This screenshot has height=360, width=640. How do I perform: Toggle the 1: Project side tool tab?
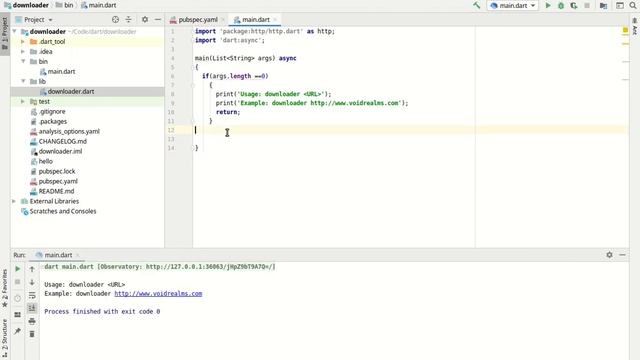pyautogui.click(x=5, y=33)
